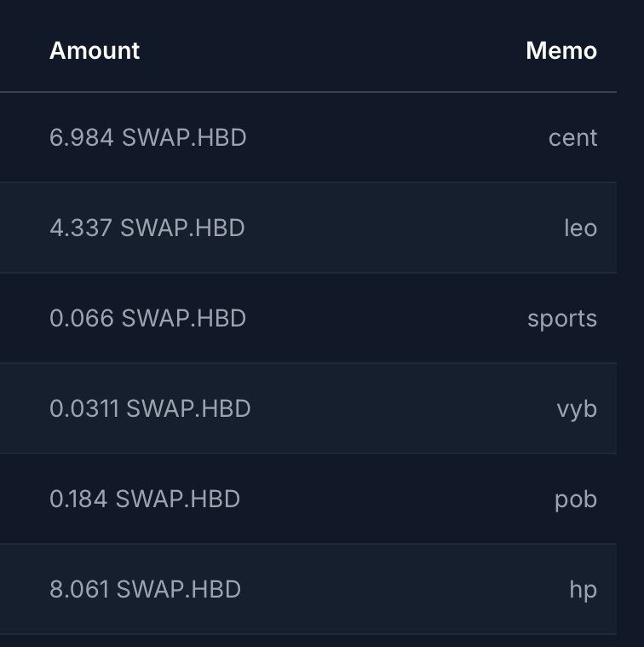Select the 0.184 SWAP.HBD amount
Screen dimensions: 644x647
point(145,499)
